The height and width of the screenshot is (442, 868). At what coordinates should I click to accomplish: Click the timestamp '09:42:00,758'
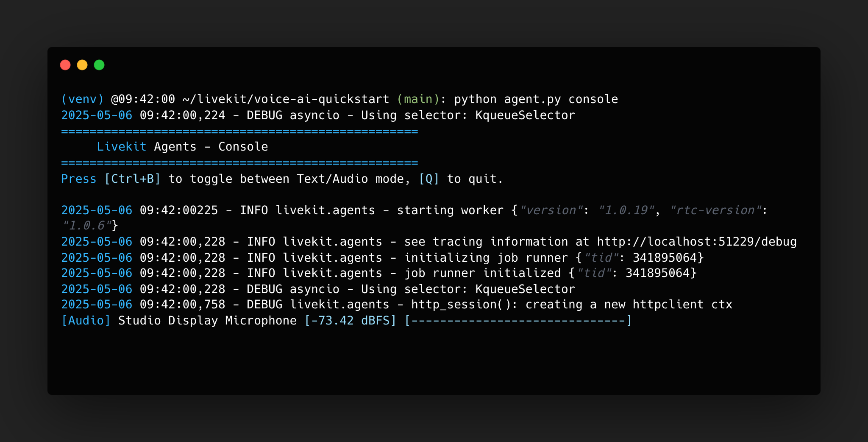[182, 305]
